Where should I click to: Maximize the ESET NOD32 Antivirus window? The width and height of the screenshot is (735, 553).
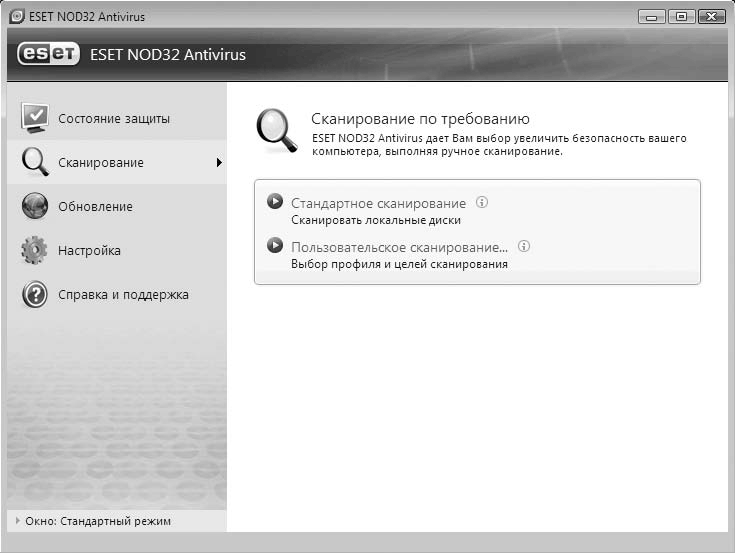pos(684,17)
